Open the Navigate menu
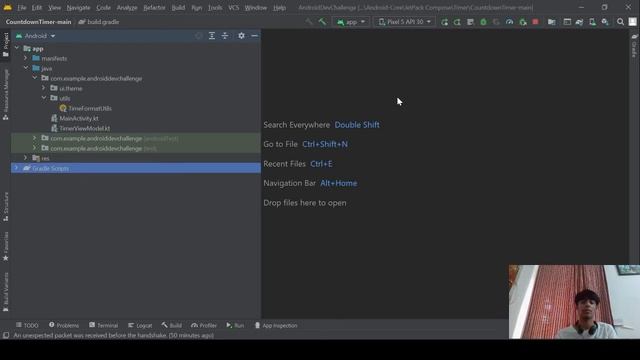The image size is (640, 360). (78, 8)
